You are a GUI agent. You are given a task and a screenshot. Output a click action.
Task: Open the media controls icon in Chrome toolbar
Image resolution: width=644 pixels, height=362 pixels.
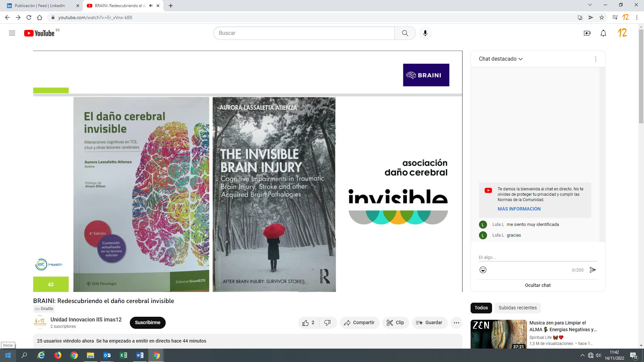coord(615,17)
